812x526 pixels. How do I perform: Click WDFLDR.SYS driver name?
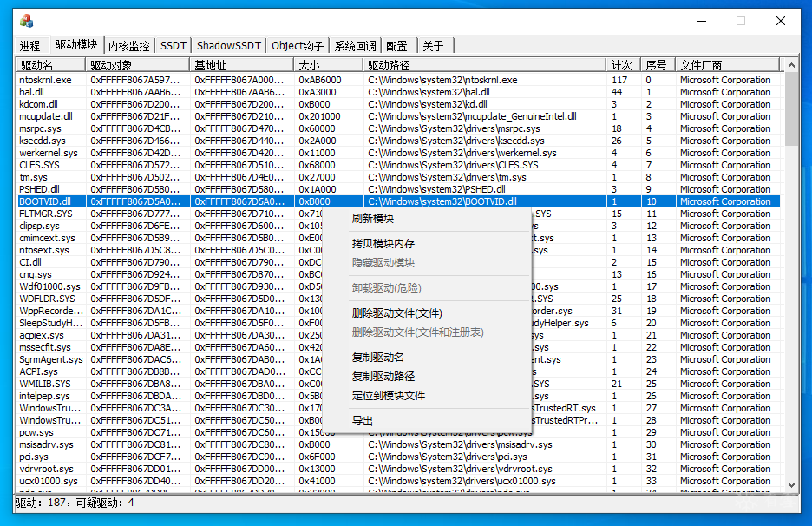coord(47,299)
